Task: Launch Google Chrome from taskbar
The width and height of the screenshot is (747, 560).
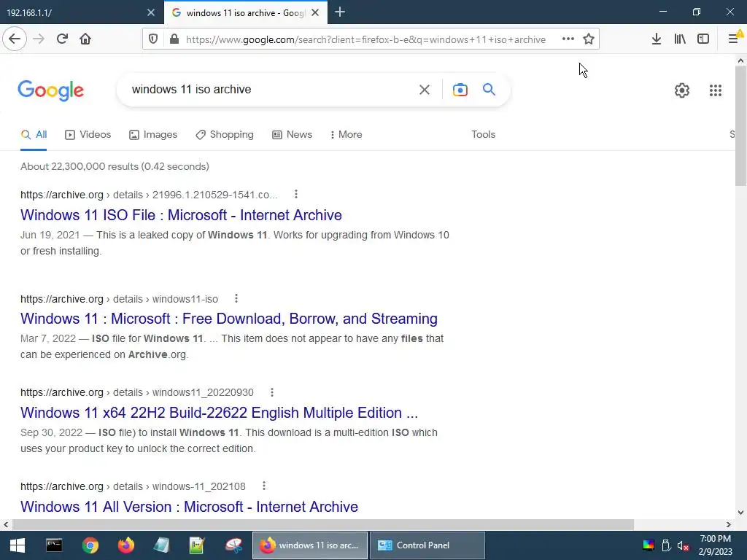Action: coord(90,545)
